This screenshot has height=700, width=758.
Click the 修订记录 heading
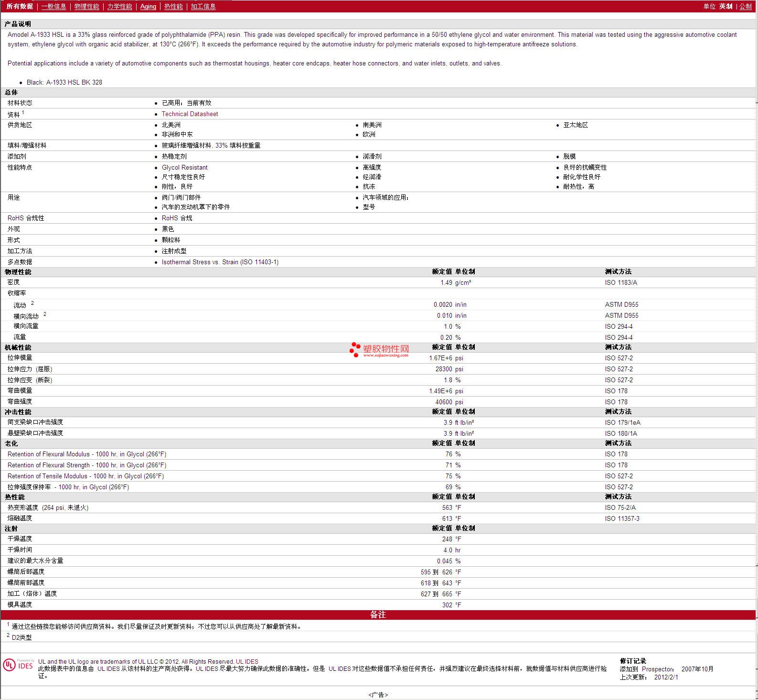click(x=633, y=661)
